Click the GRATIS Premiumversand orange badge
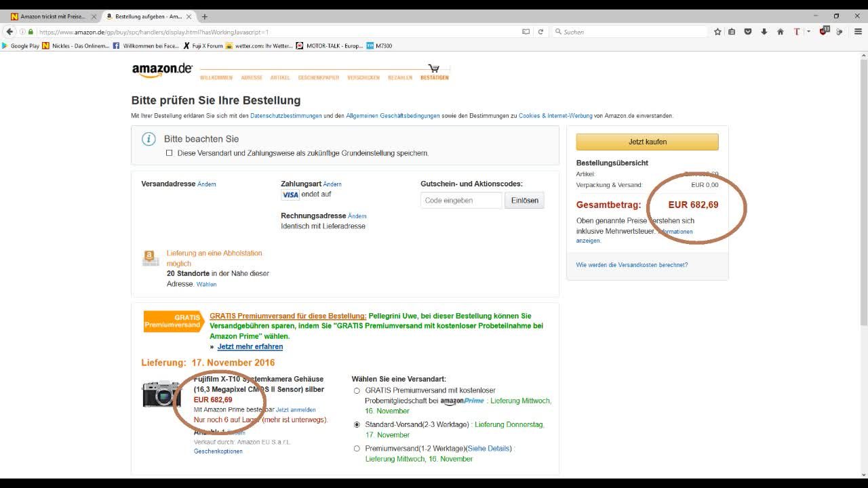 pos(174,321)
